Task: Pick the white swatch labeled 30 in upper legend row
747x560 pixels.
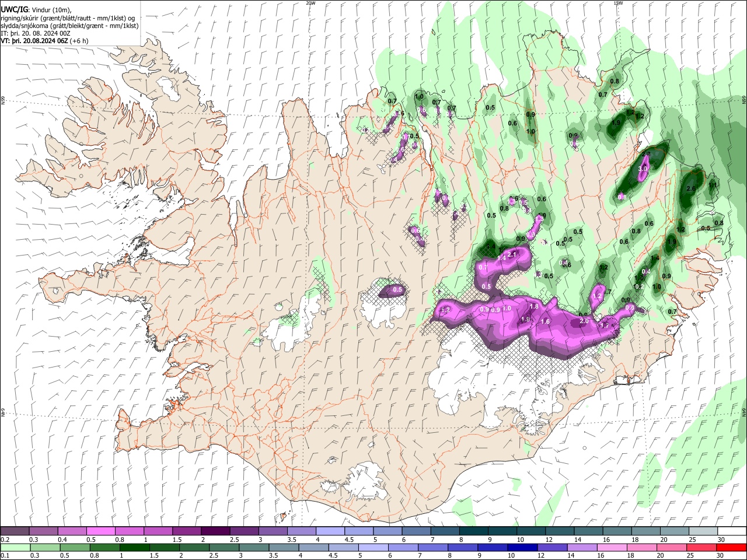Action: pos(732,531)
